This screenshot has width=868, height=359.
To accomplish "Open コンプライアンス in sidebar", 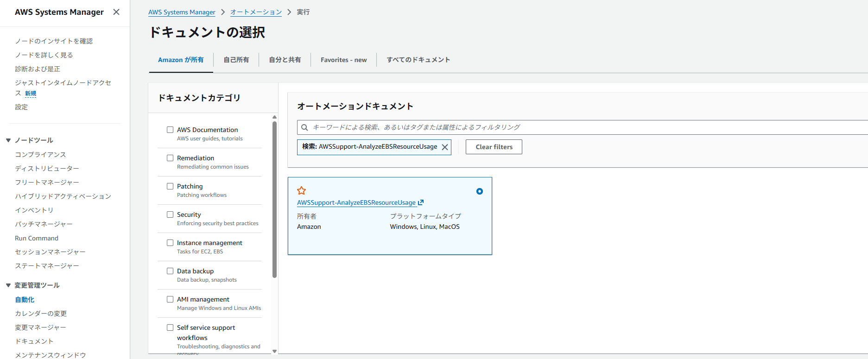I will (40, 155).
